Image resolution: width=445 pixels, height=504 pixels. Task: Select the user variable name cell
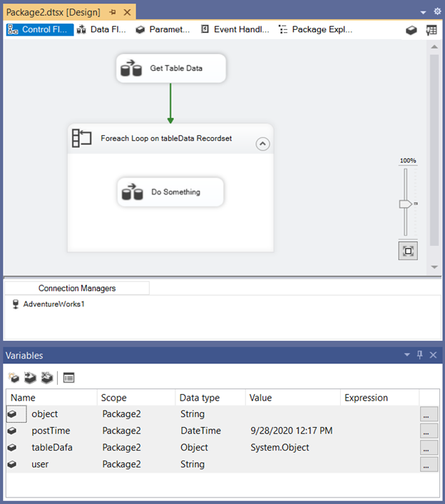40,464
